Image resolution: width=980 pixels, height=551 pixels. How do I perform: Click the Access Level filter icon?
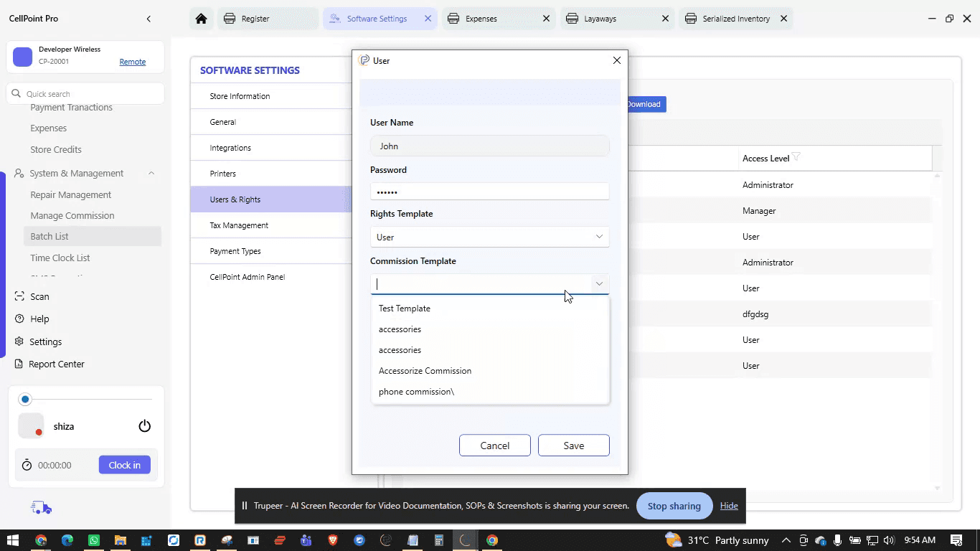click(x=796, y=158)
